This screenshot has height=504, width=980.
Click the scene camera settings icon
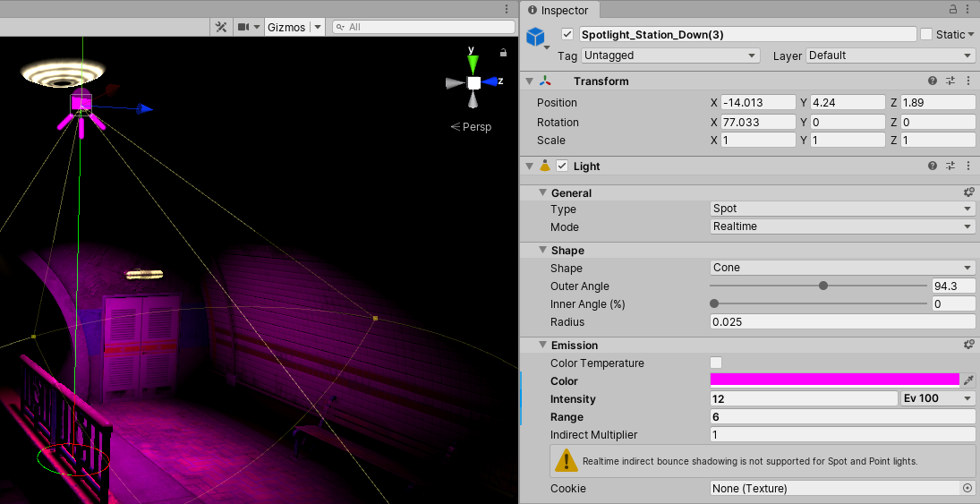243,27
